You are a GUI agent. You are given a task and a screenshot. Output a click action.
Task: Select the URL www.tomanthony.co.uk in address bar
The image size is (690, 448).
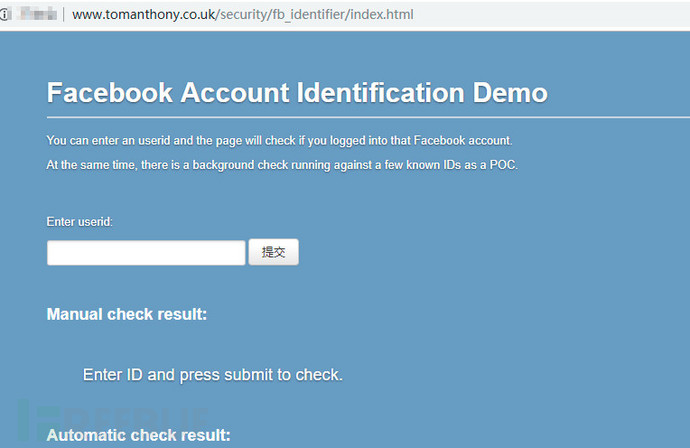point(243,15)
